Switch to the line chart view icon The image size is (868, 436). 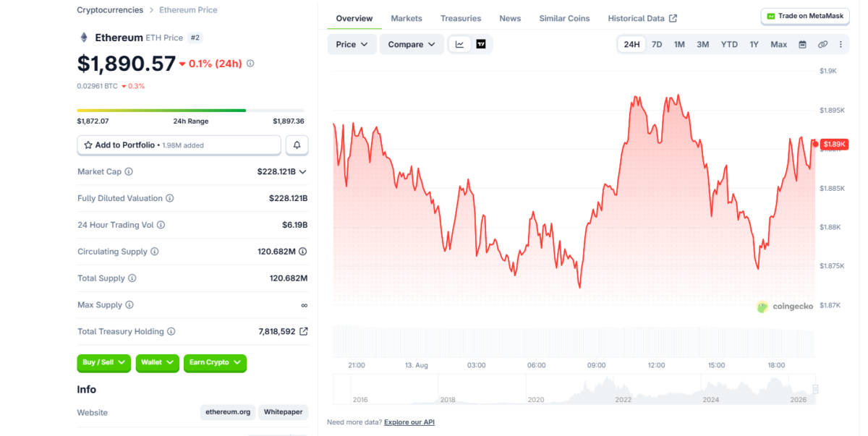(459, 45)
